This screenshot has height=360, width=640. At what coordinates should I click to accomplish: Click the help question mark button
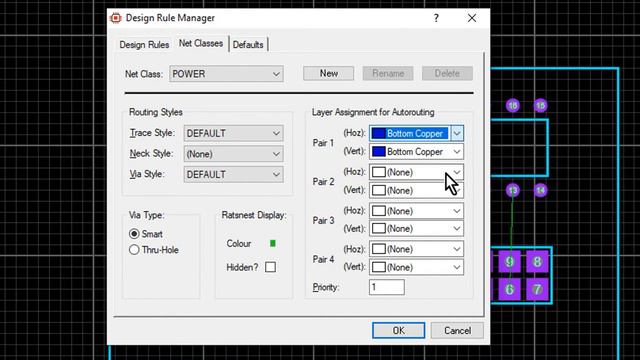tap(436, 18)
